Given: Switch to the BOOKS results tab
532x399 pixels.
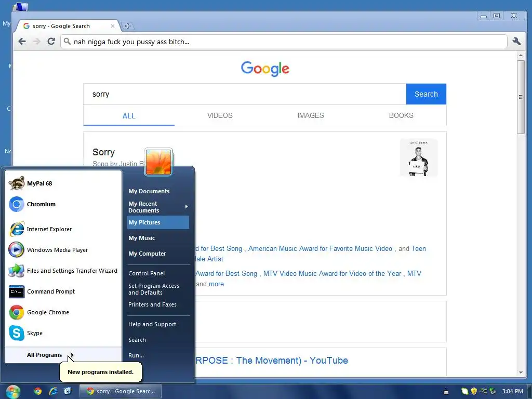Looking at the screenshot, I should tap(401, 115).
